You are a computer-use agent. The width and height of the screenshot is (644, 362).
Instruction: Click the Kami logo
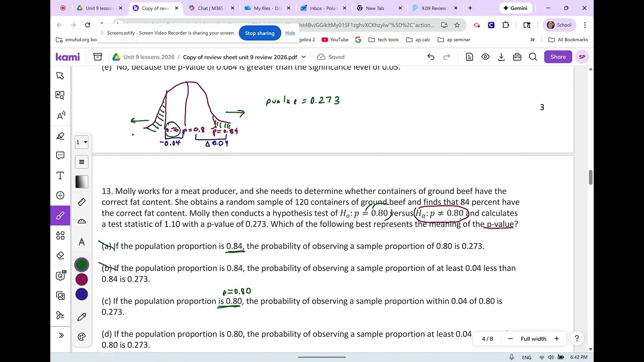click(x=67, y=57)
